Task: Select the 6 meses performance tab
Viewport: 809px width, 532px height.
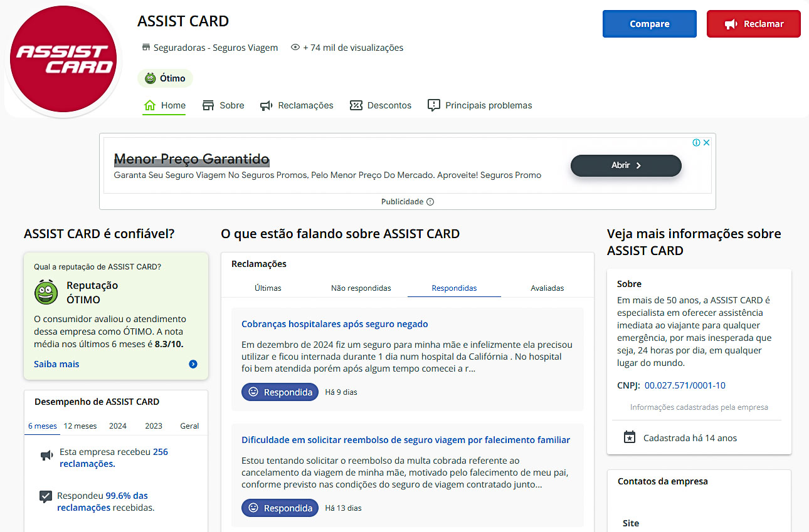Action: pos(43,425)
